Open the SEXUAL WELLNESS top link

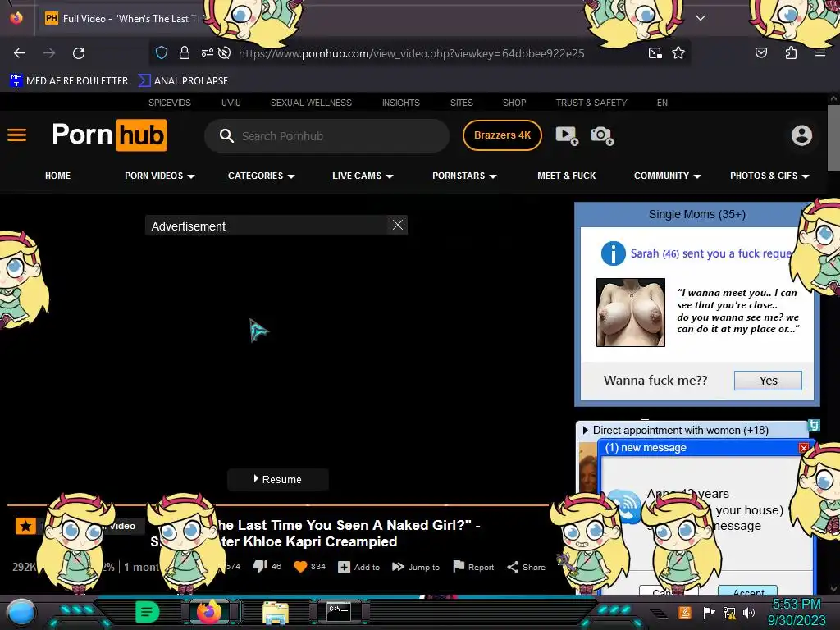311,103
